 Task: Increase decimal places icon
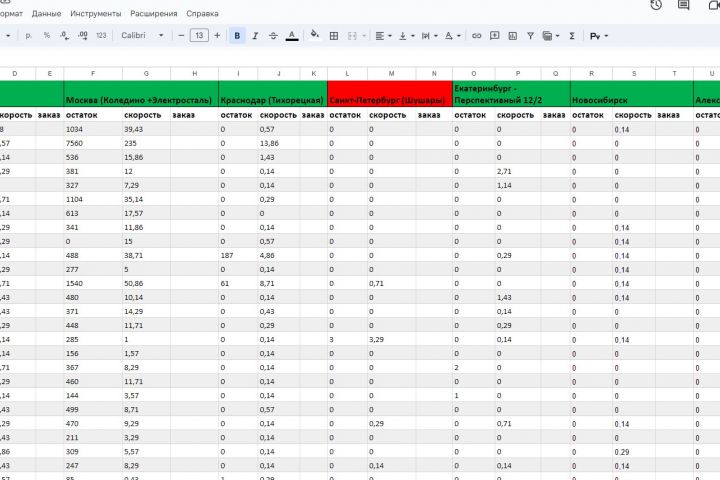click(x=83, y=35)
